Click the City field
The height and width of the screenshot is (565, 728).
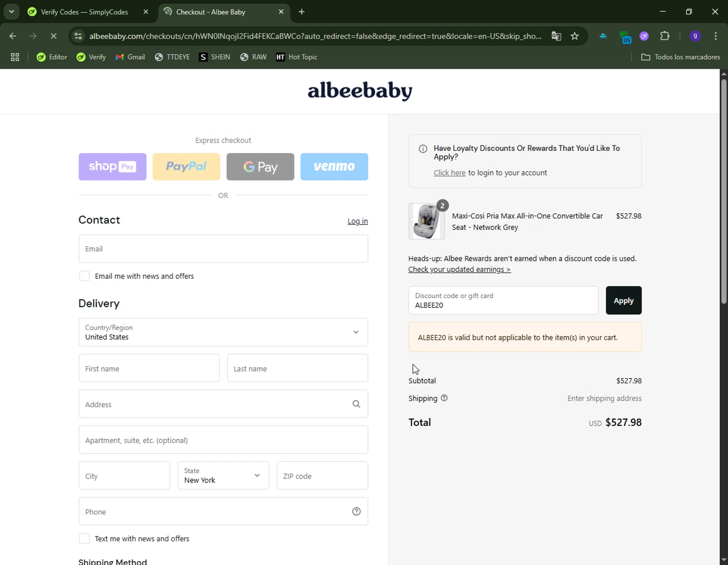pos(124,475)
